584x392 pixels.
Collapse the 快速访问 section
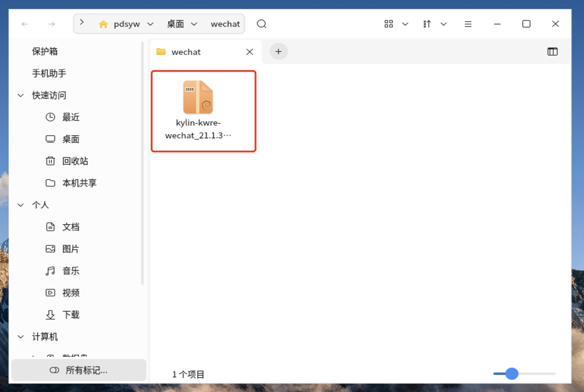21,95
